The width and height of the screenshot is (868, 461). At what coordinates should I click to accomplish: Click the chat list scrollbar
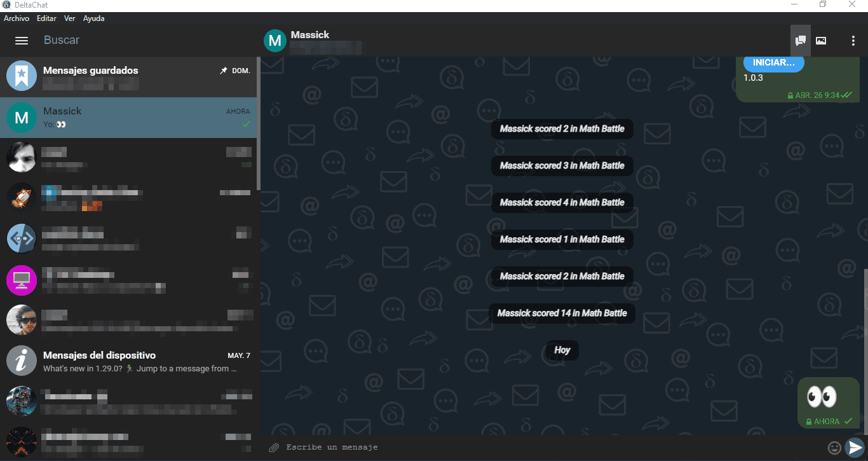[258, 127]
